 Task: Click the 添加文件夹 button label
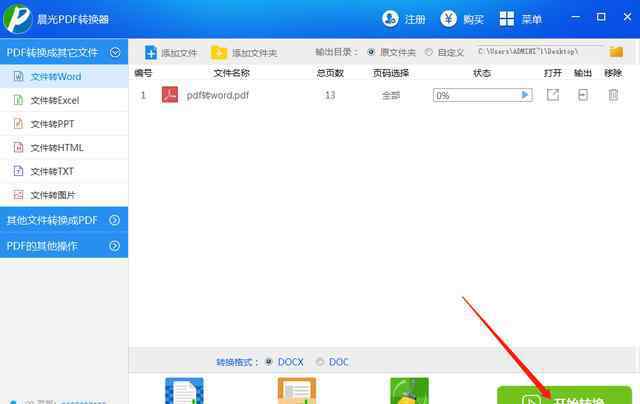point(254,53)
